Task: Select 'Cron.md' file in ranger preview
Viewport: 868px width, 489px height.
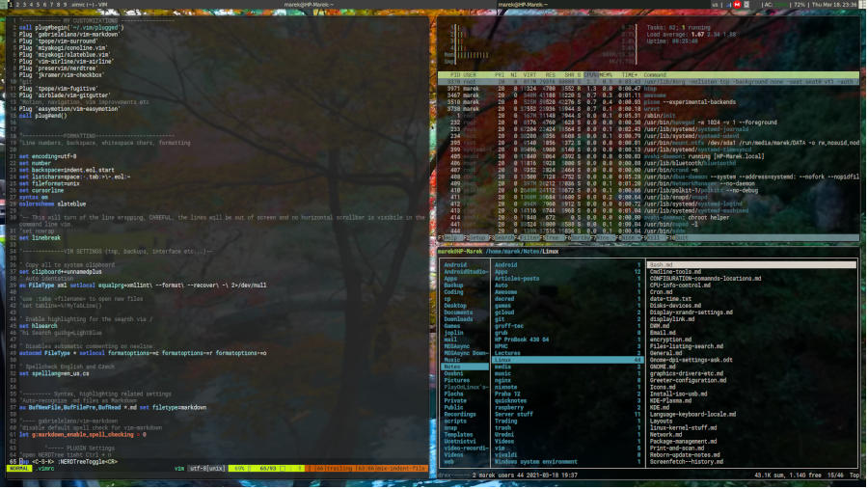Action: point(661,292)
